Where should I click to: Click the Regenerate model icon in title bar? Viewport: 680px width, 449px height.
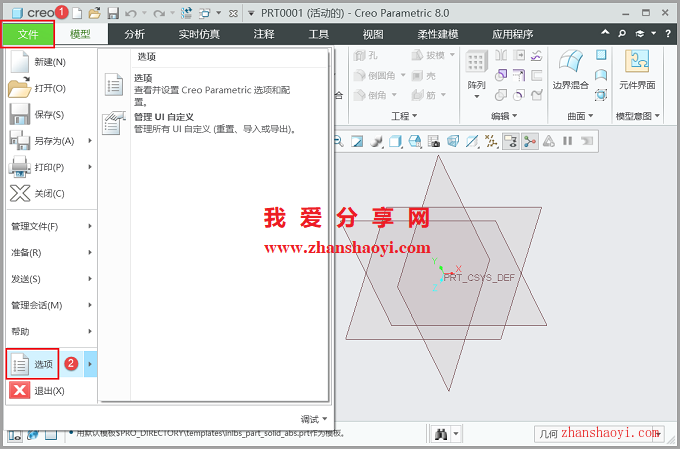pos(186,13)
